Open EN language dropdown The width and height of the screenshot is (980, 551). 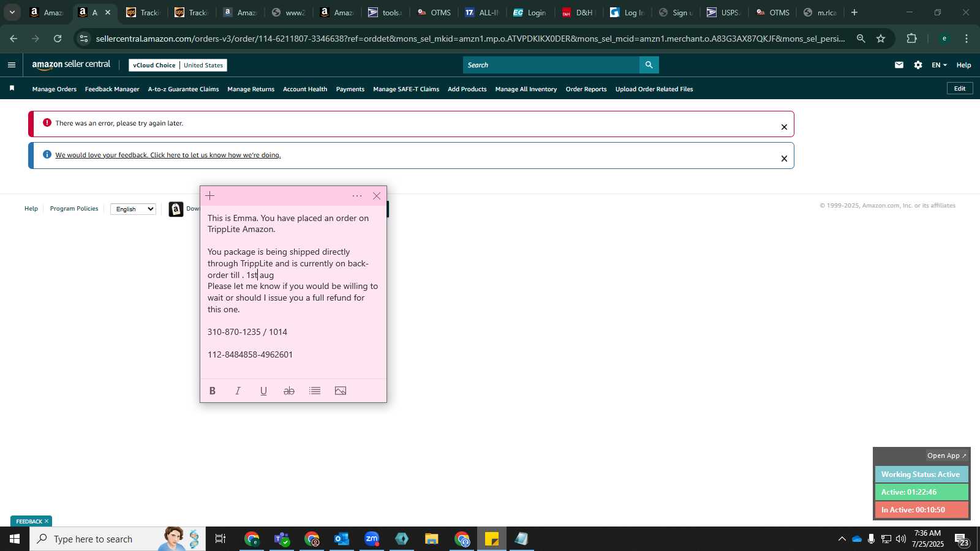pos(940,65)
